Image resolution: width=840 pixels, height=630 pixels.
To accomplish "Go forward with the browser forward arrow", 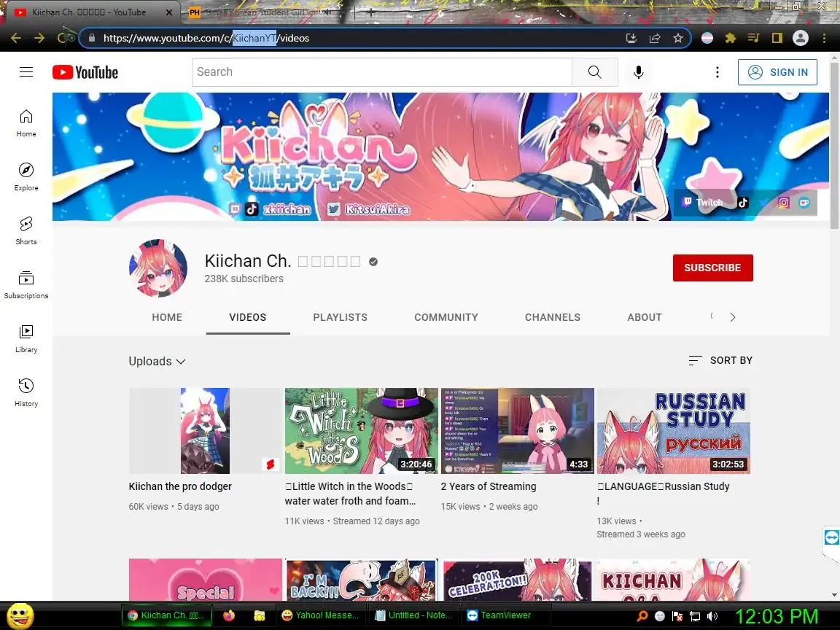I will tap(39, 38).
